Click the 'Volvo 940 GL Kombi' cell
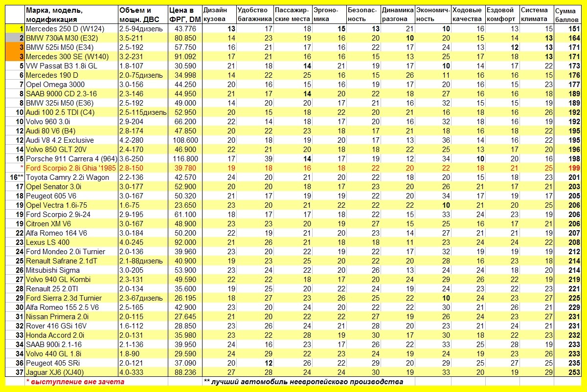This screenshot has width=587, height=392. [71, 280]
